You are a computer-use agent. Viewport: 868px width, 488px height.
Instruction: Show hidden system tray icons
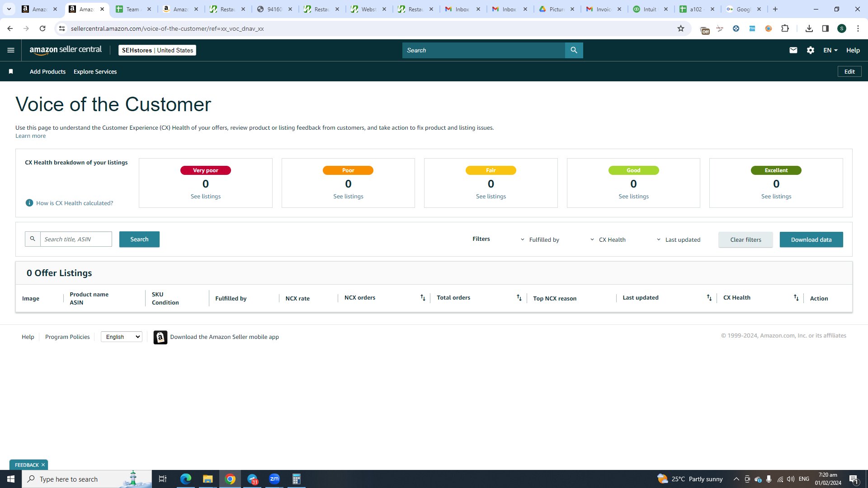[736, 479]
